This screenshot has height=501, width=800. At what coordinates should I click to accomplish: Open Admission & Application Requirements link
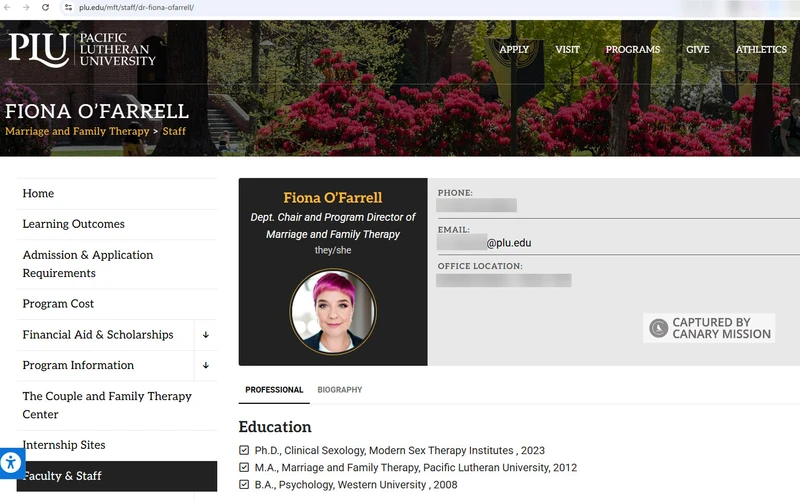click(x=88, y=264)
